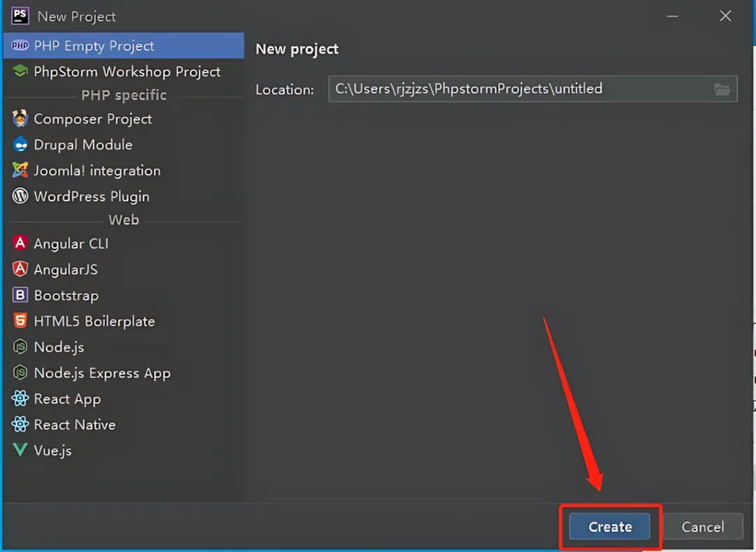Select PHP Empty Project type
756x552 pixels.
tap(124, 45)
